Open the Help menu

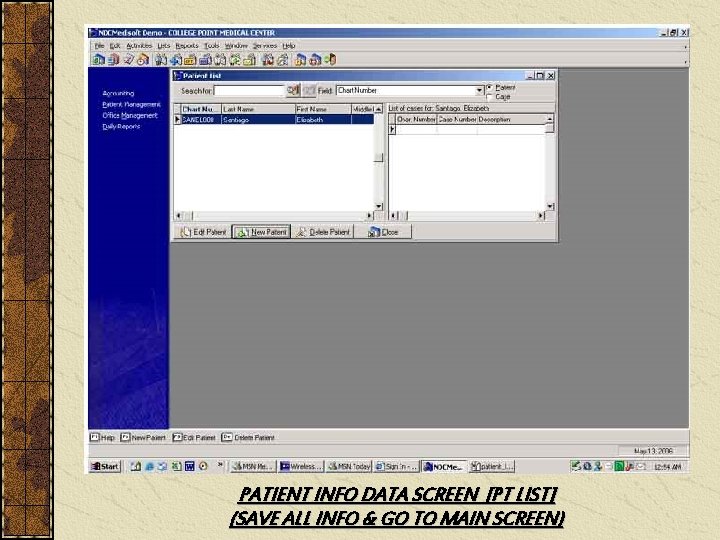(x=288, y=46)
